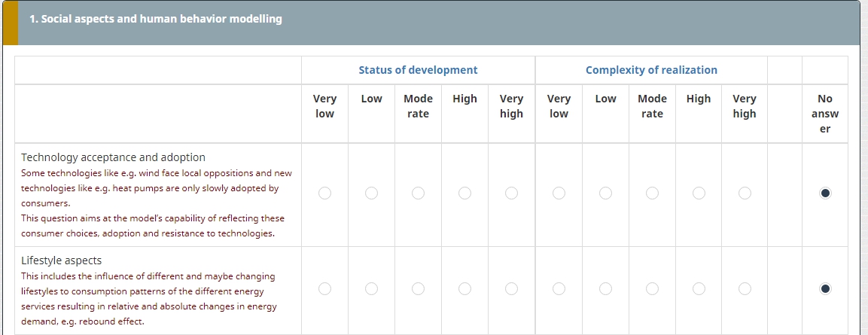Select High status for Technology acceptance
This screenshot has width=868, height=335.
pos(464,193)
